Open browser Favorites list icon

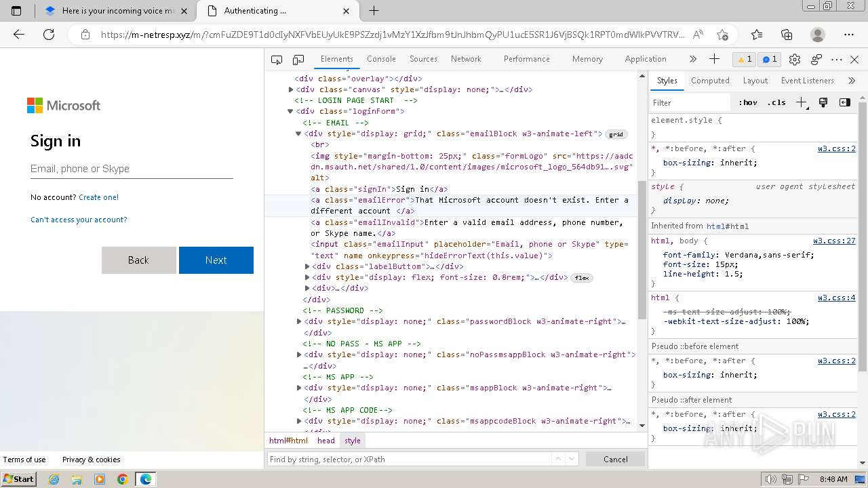(x=757, y=35)
